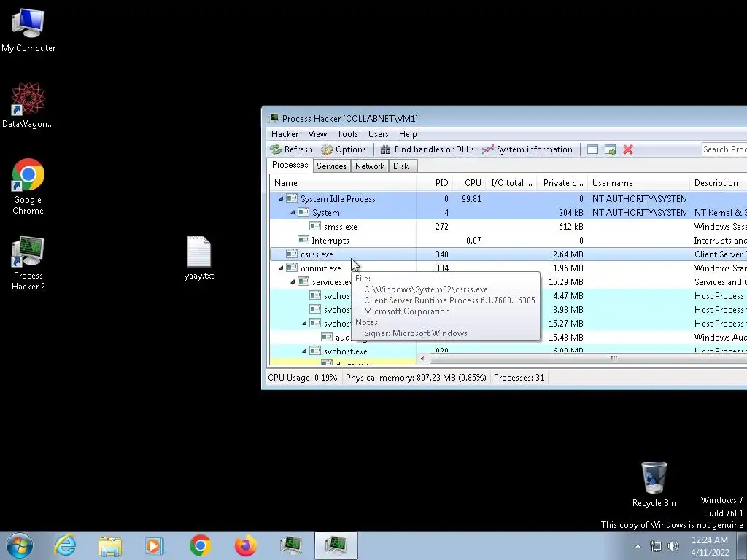Click the Refresh toolbar button

pyautogui.click(x=292, y=149)
